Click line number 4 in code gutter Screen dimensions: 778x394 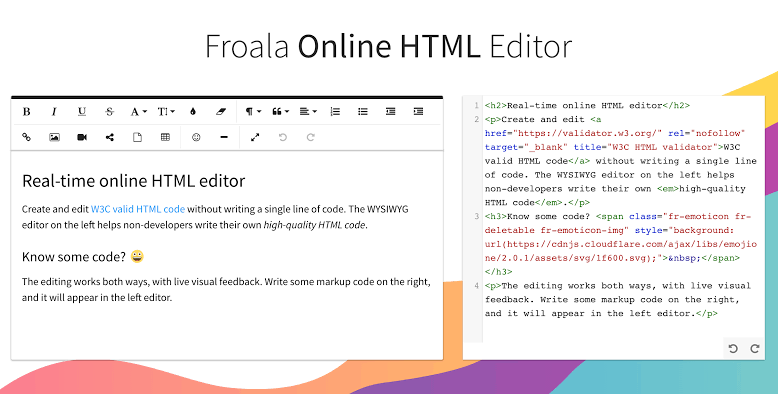(476, 286)
